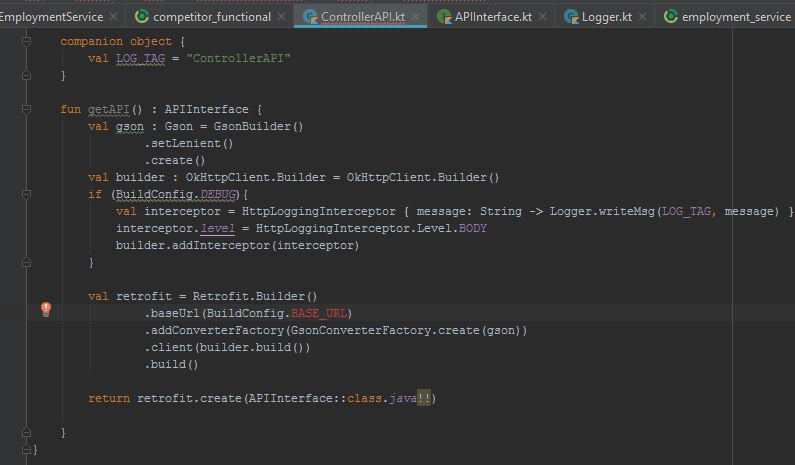795x465 pixels.
Task: Switch to the employment_service tab
Action: click(736, 17)
